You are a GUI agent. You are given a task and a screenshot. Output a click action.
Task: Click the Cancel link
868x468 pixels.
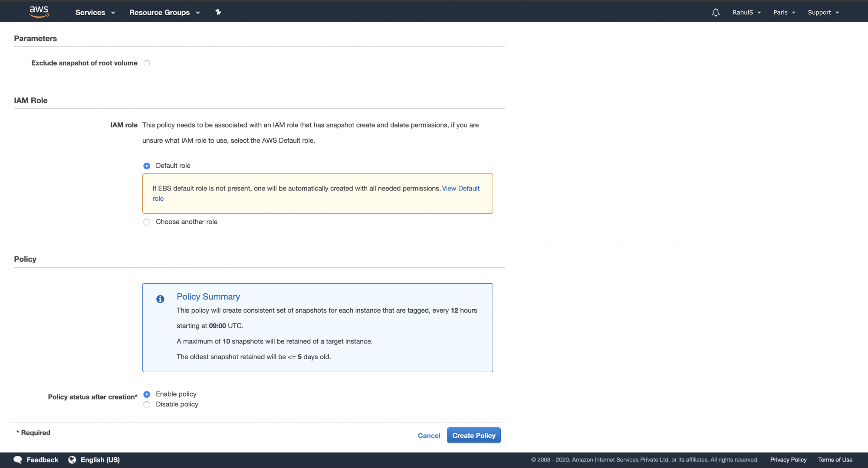[x=429, y=435]
